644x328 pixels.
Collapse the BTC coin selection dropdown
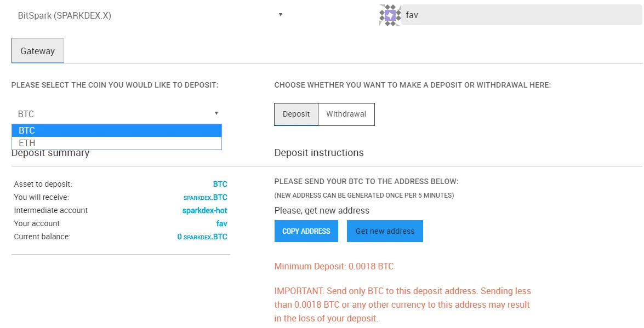117,114
